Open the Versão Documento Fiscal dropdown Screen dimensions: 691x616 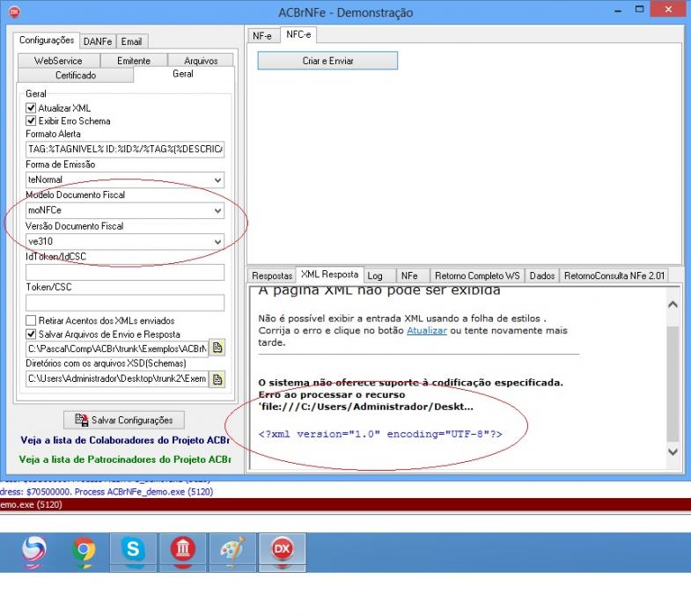click(217, 241)
